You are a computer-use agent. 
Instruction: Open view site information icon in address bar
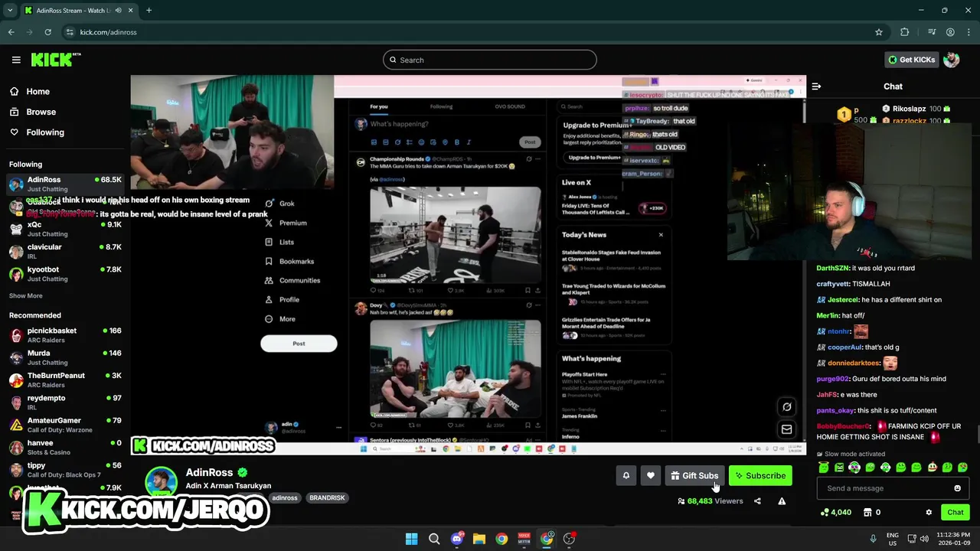point(70,32)
